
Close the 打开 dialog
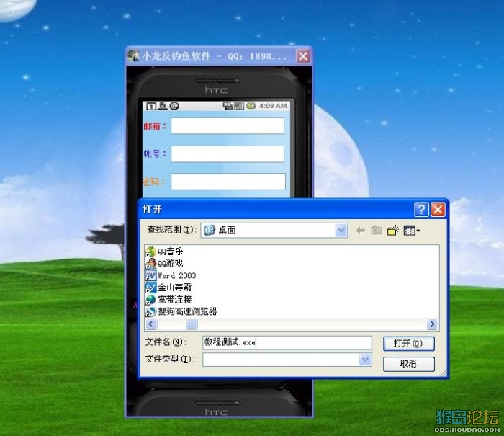[438, 210]
